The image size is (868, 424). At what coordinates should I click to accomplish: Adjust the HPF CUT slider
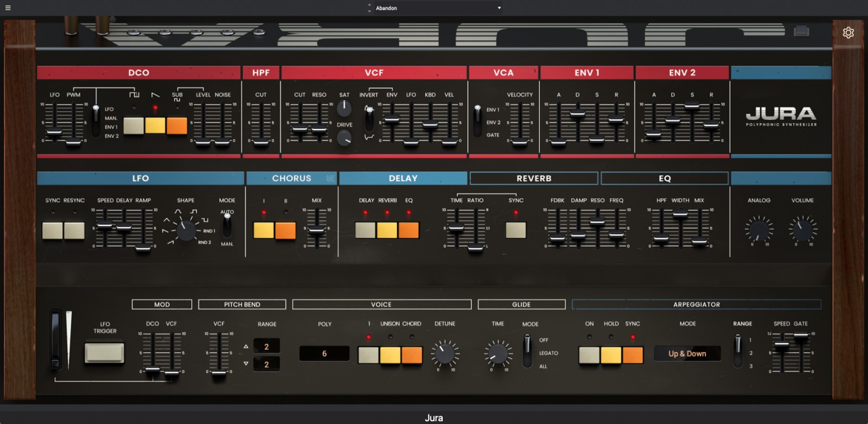pyautogui.click(x=261, y=142)
